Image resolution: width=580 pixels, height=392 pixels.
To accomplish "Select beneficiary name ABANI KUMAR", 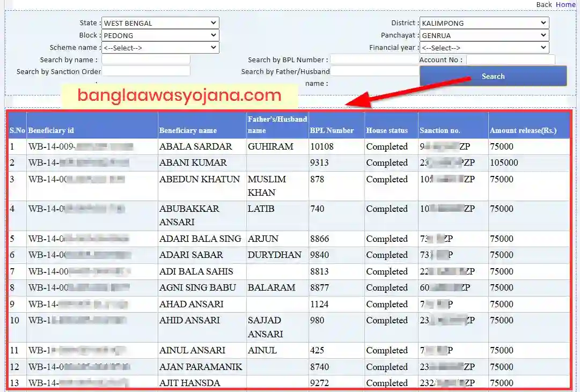I will click(x=193, y=162).
